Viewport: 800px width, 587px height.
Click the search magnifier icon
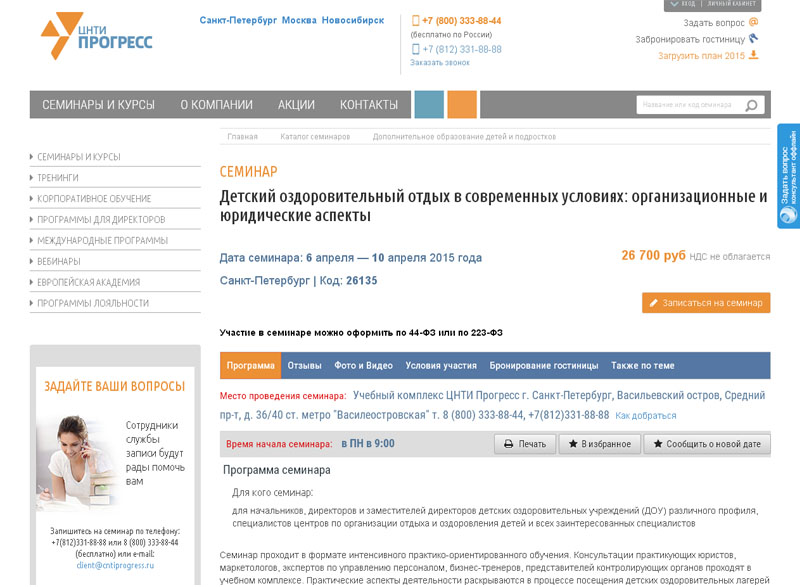coord(751,105)
